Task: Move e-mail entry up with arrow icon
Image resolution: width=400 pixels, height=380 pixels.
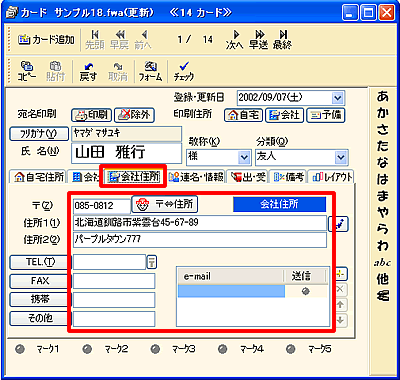Action: click(x=340, y=305)
